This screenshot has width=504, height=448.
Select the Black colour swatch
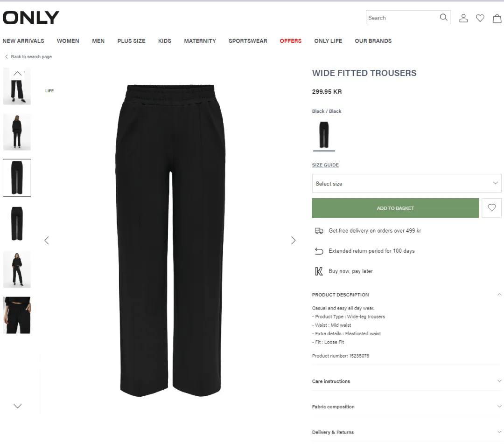[x=324, y=135]
